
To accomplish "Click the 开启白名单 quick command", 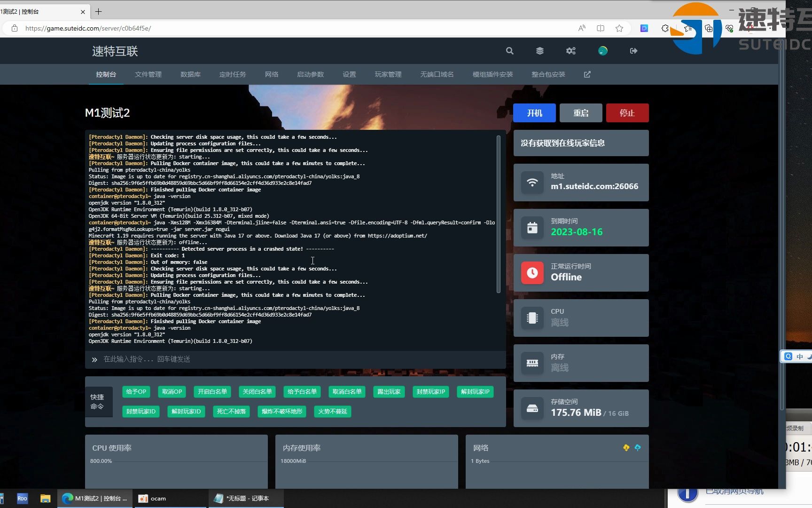I will pos(212,392).
